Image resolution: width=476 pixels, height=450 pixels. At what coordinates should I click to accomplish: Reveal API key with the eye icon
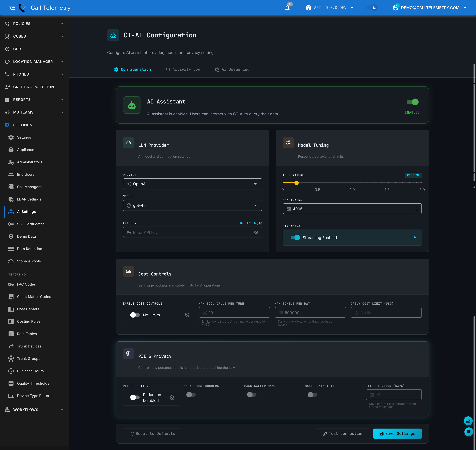(x=256, y=232)
